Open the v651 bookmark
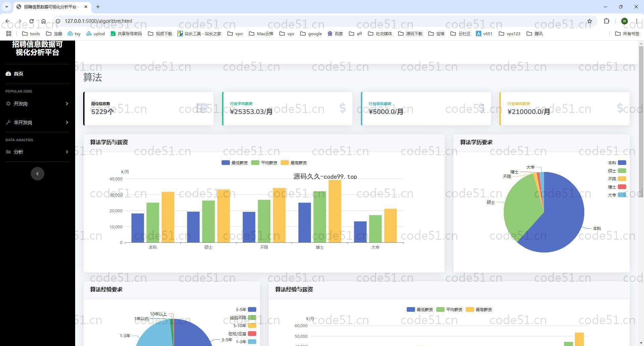This screenshot has height=346, width=644. tap(484, 34)
